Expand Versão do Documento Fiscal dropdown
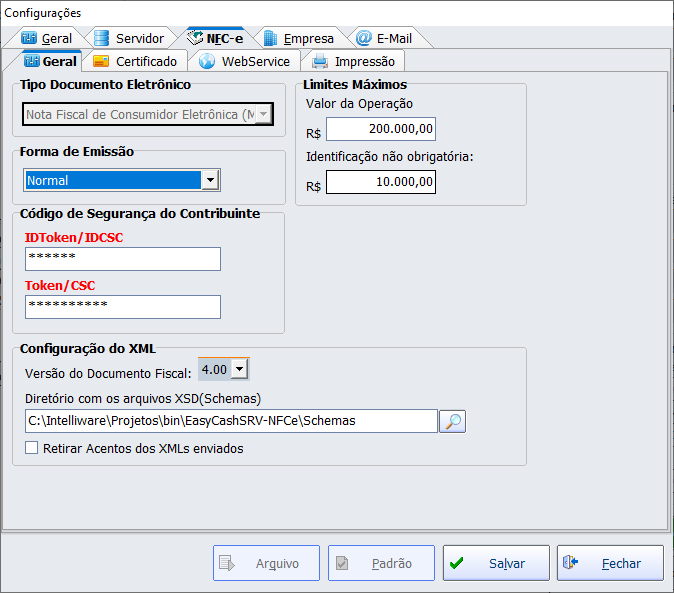This screenshot has height=593, width=674. [239, 370]
